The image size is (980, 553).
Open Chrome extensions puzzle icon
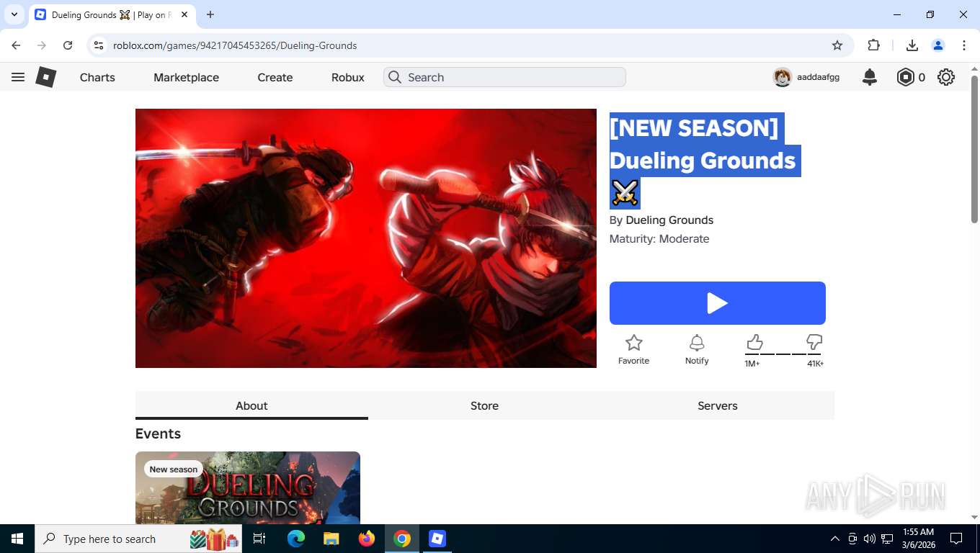point(873,45)
